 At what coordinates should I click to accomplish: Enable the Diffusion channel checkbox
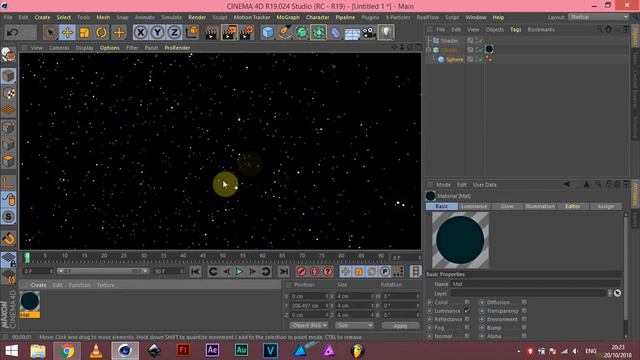coord(524,302)
